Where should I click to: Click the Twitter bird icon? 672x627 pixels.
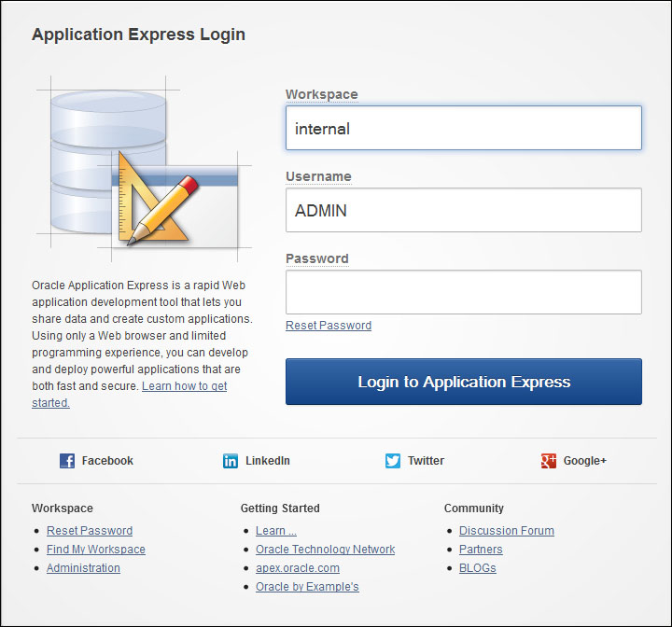[x=393, y=461]
